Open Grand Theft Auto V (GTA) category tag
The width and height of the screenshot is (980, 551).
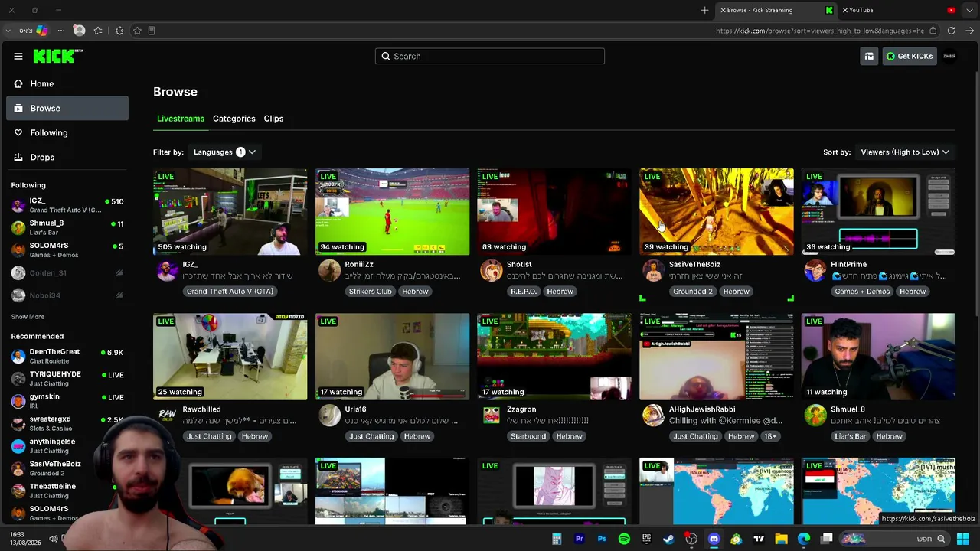coord(230,292)
